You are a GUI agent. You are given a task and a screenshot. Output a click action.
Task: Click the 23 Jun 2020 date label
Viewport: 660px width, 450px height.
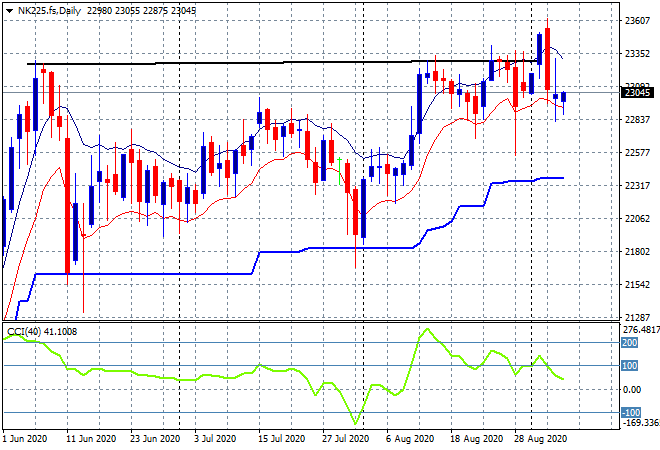[x=155, y=439]
